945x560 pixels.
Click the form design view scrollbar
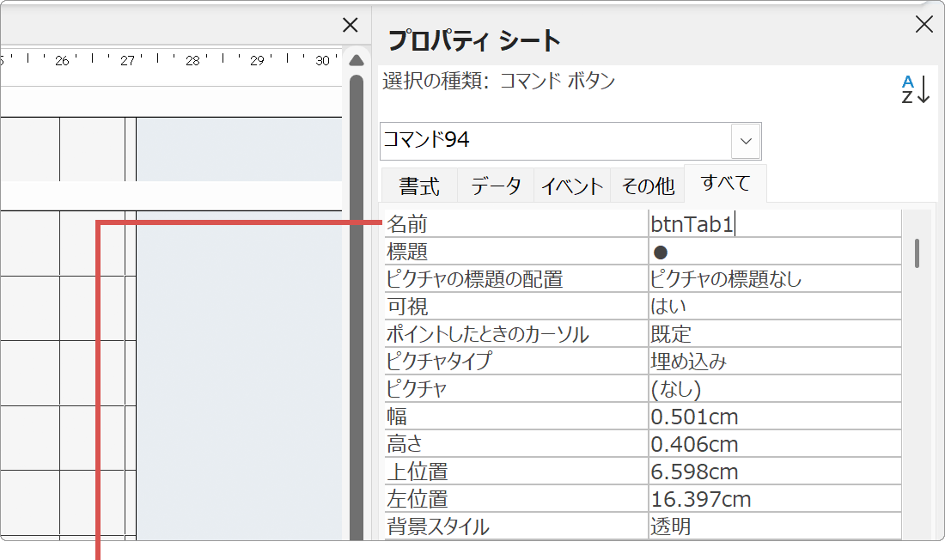(x=356, y=301)
